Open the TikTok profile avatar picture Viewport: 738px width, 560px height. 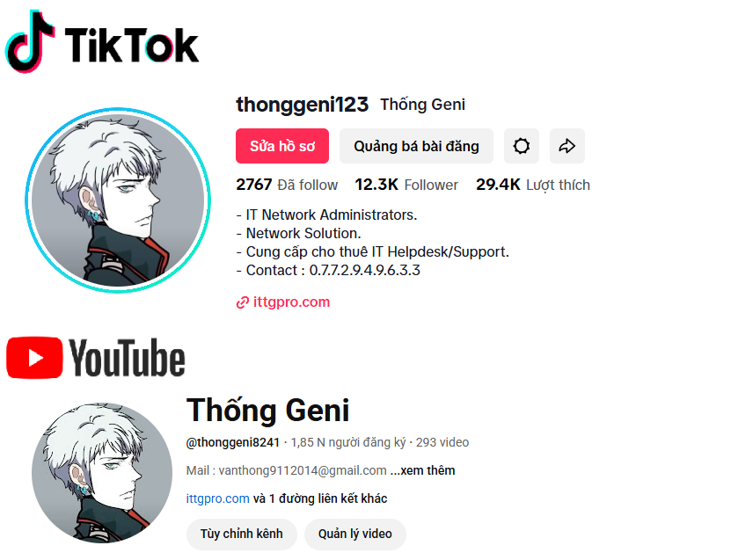pyautogui.click(x=118, y=200)
